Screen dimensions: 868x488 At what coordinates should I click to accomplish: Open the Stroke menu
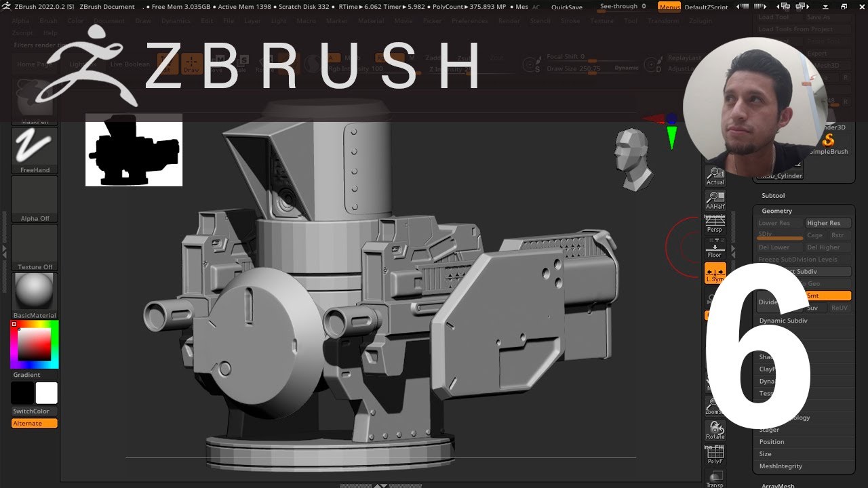coord(570,21)
